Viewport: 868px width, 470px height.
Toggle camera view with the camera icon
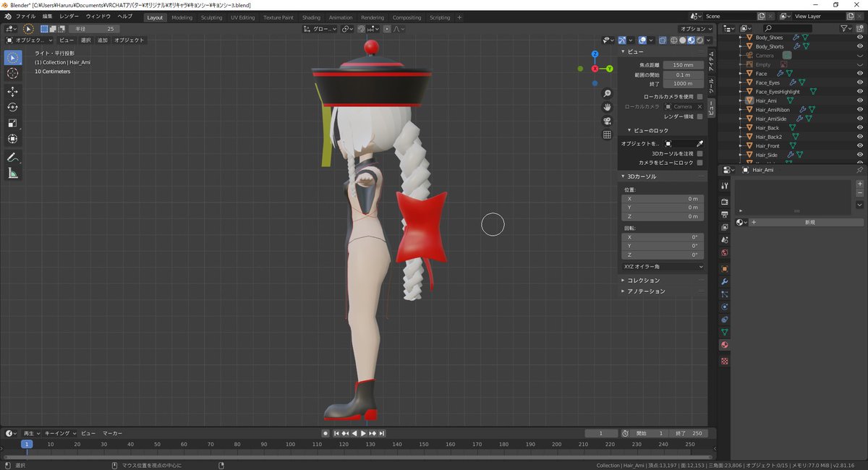[x=607, y=121]
